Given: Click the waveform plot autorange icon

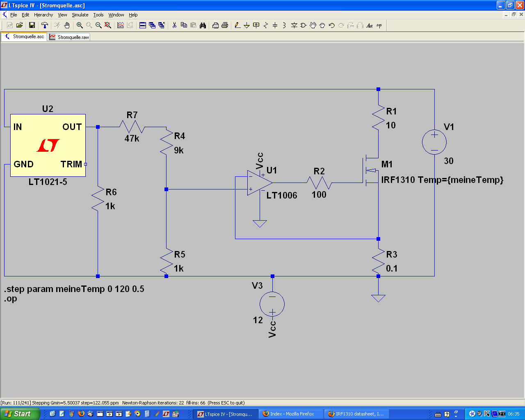Looking at the screenshot, I should 121,25.
